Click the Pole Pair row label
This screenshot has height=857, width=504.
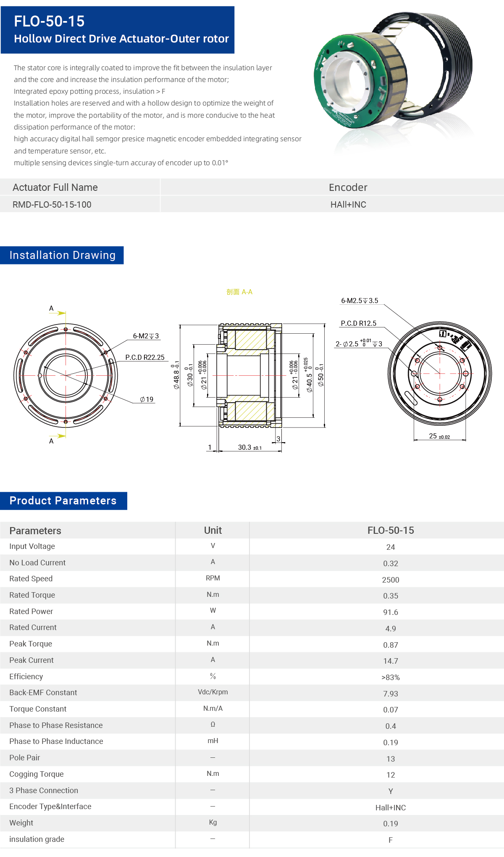(25, 758)
